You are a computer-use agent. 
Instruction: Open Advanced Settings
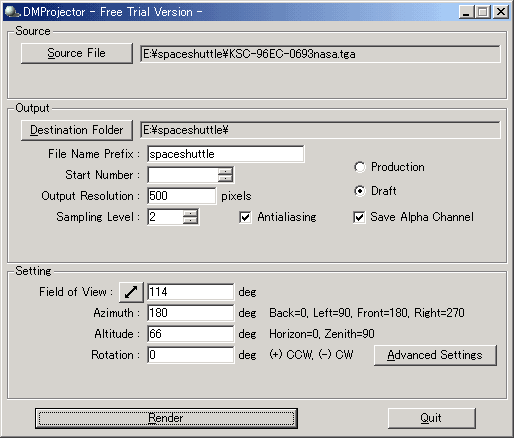[x=435, y=355]
